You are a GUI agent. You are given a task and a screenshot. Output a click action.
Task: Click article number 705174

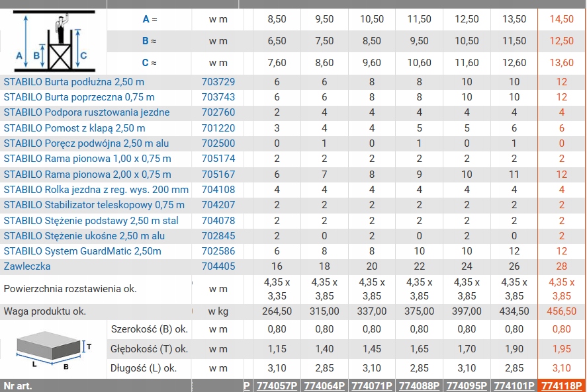pos(218,159)
